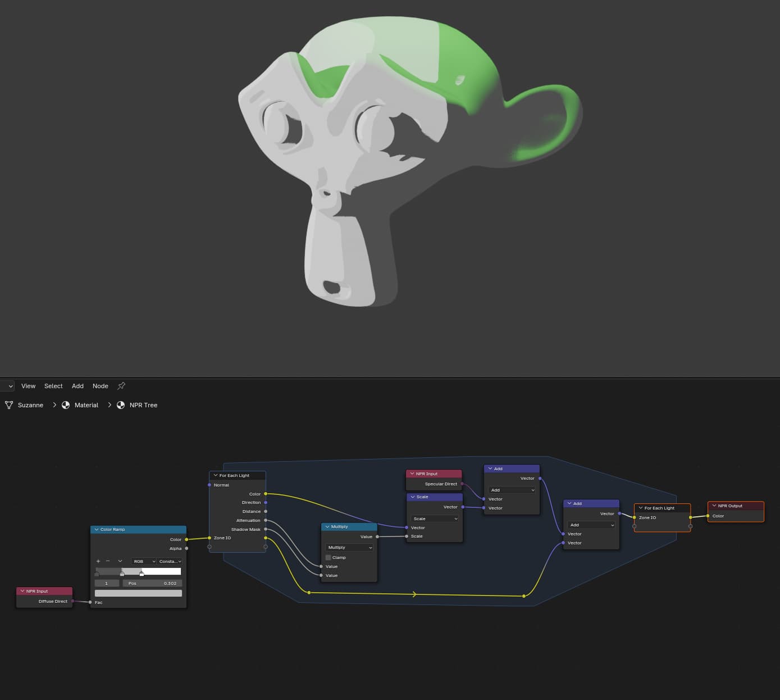Click the Pos value field showing 0.302
The image size is (780, 700).
pos(152,583)
